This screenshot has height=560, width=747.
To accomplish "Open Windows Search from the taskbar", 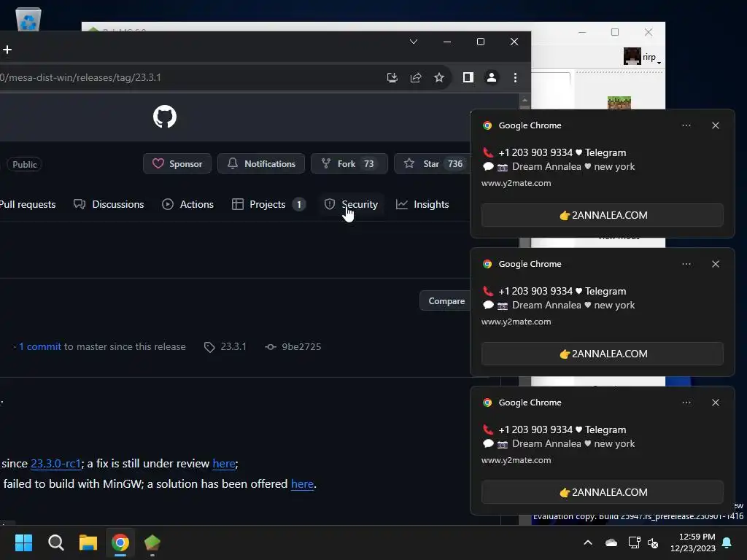I will (55, 542).
